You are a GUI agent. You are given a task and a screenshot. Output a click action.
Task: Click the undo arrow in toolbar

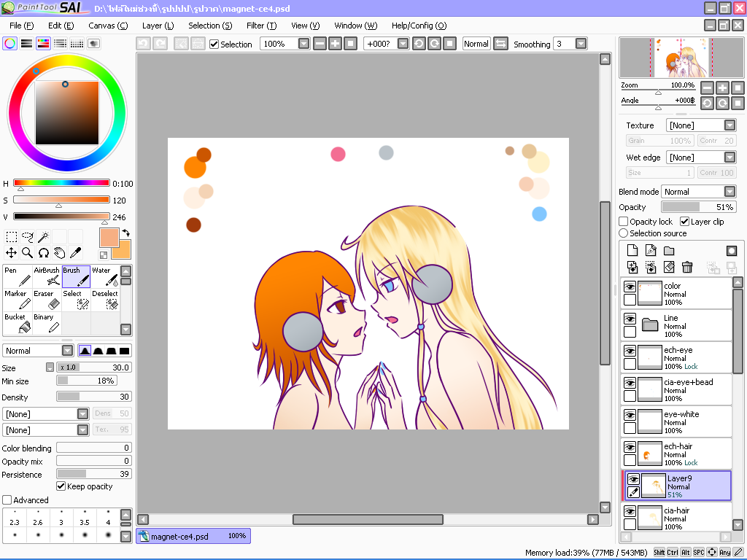tap(144, 44)
